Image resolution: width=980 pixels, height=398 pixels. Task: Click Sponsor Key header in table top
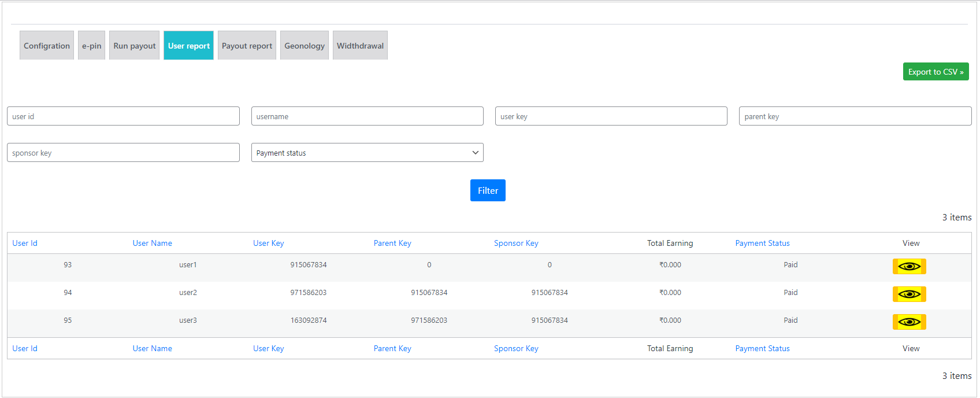tap(516, 243)
